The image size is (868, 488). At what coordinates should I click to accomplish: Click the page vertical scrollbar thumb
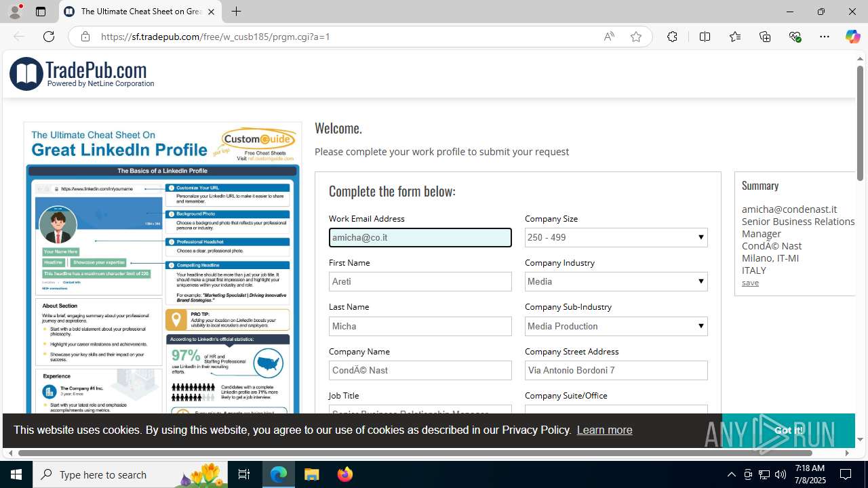tap(860, 122)
